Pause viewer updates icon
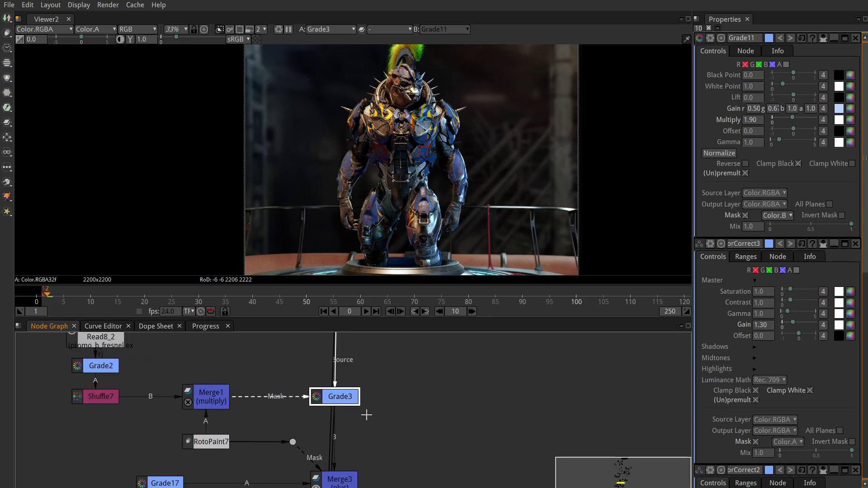This screenshot has width=868, height=488. [288, 29]
